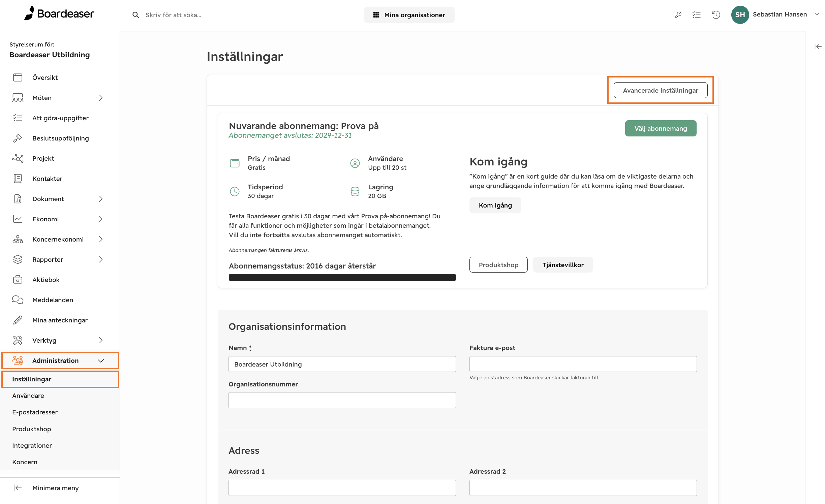Viewport: 825px width, 504px height.
Task: Expand the Verktyg submenu chevron
Action: [x=100, y=340]
